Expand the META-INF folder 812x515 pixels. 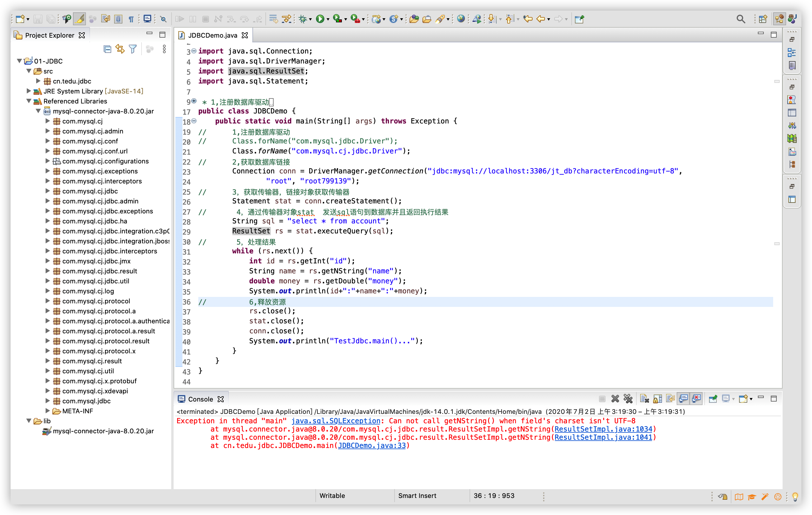click(x=48, y=411)
